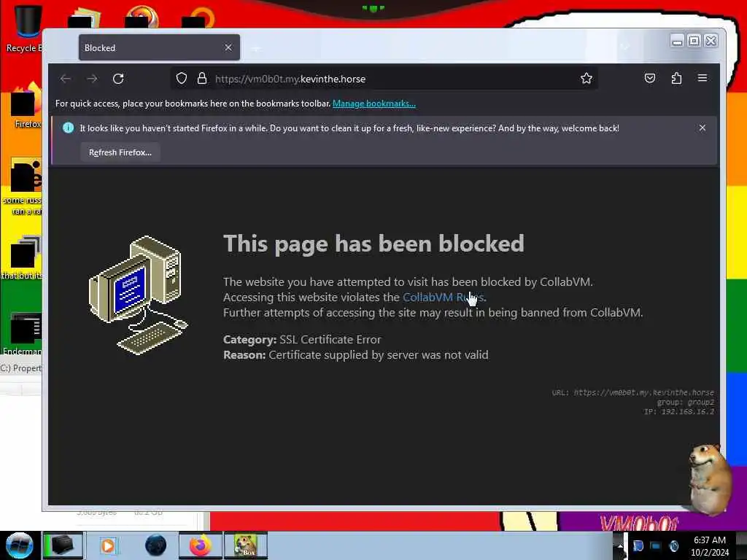Viewport: 747px width, 560px height.
Task: Open the Windows Start orb
Action: tap(20, 545)
